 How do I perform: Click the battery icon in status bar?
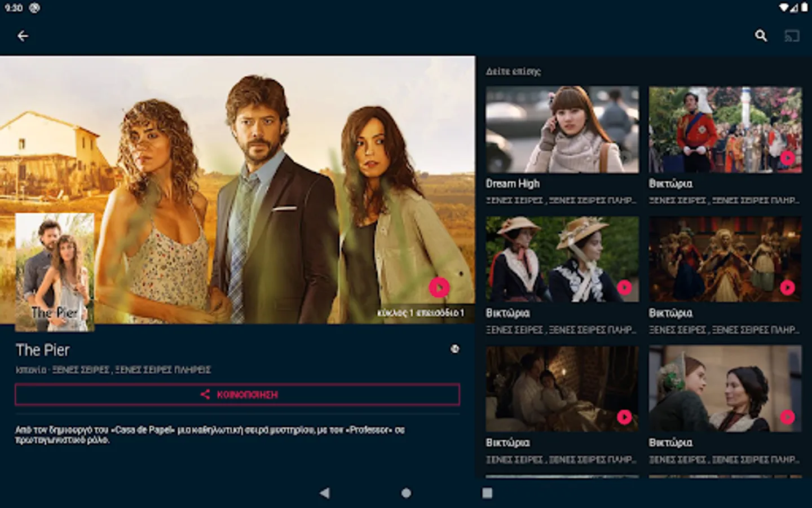[804, 8]
